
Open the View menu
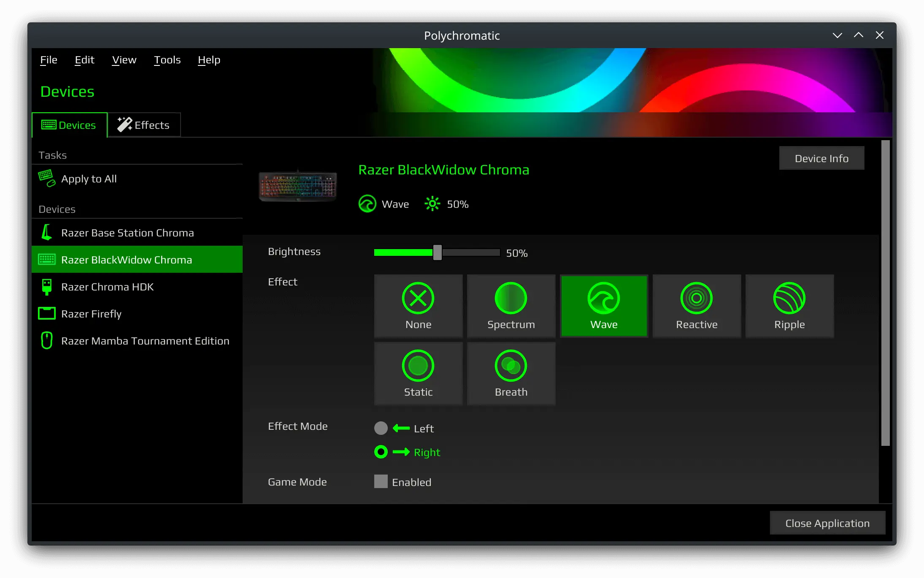(x=124, y=60)
